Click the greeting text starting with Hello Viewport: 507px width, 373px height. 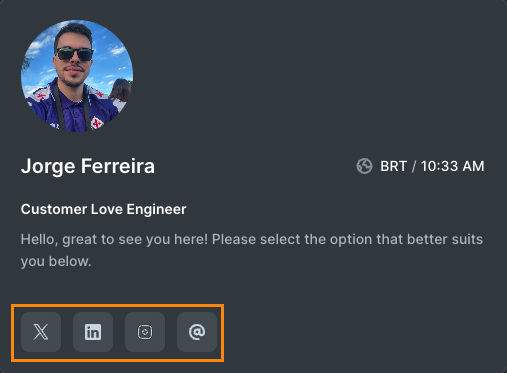252,250
